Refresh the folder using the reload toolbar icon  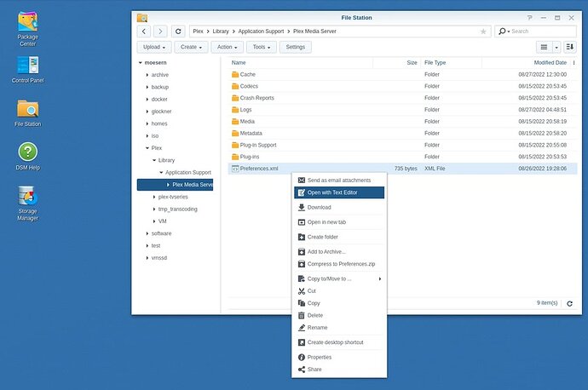(178, 32)
